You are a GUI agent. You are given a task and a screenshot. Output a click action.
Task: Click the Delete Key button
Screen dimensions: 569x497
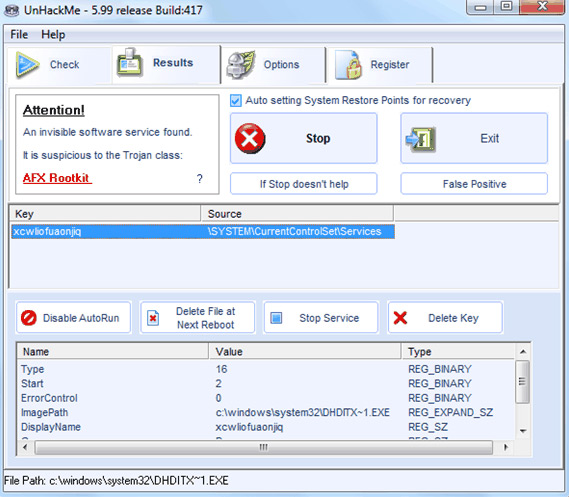[445, 318]
